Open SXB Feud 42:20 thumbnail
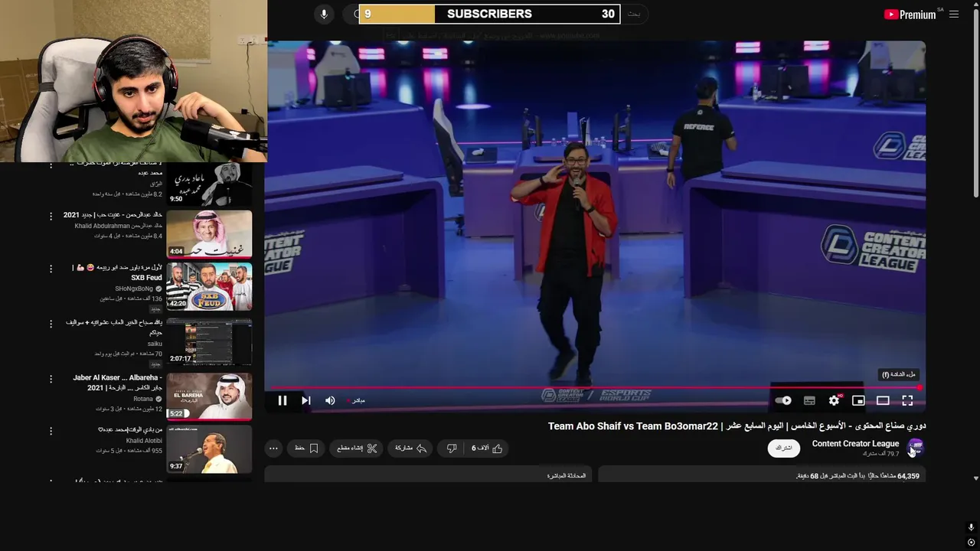 209,286
